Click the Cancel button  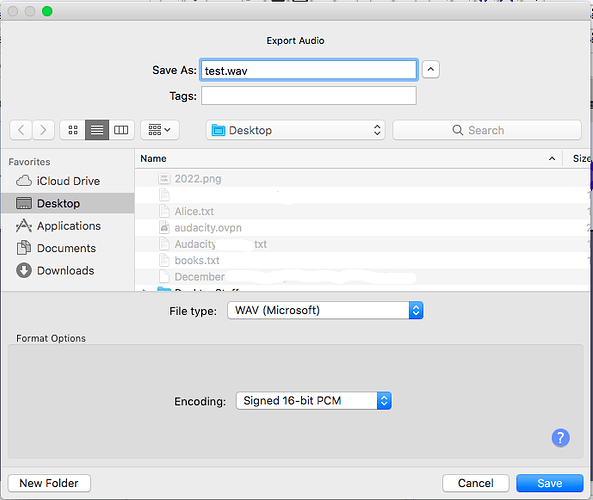[x=475, y=483]
